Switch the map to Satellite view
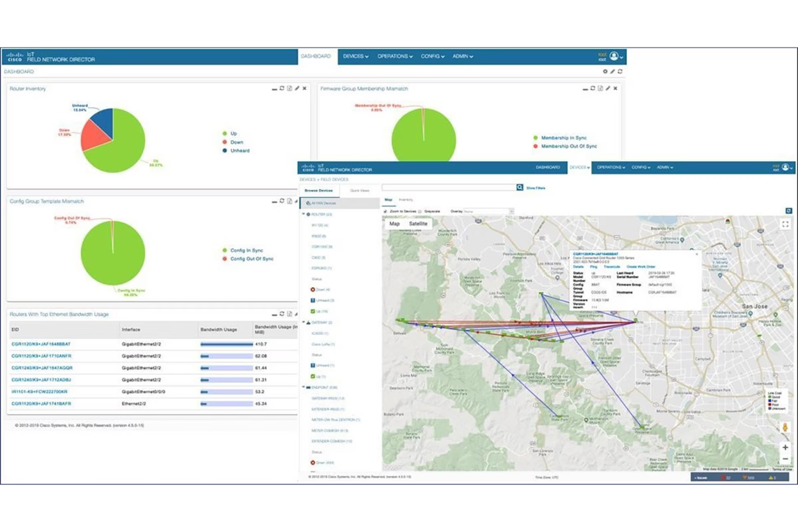The height and width of the screenshot is (532, 798). [418, 223]
